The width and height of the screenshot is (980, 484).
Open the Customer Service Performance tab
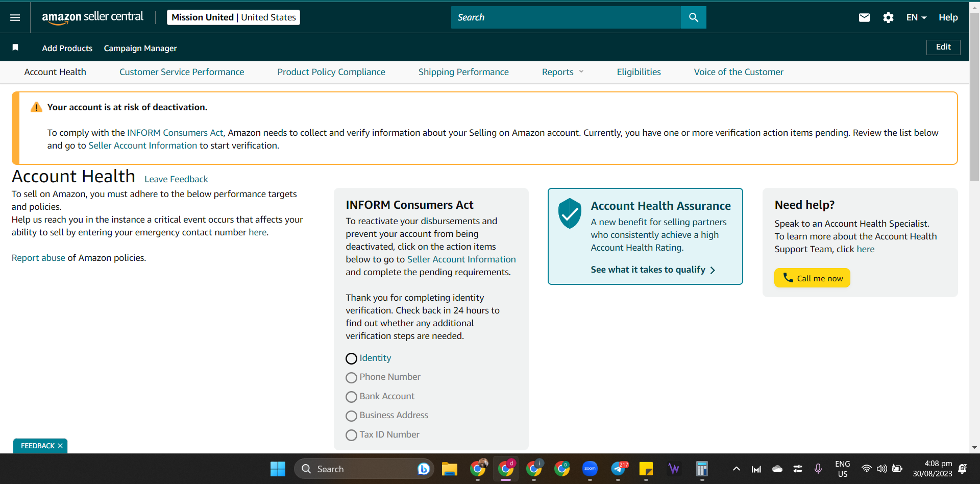click(x=182, y=72)
